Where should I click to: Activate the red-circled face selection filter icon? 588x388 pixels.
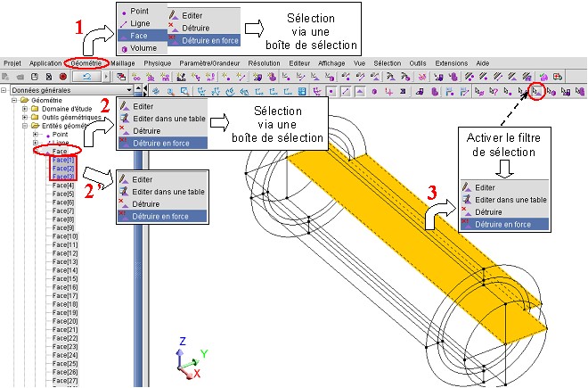click(x=536, y=91)
